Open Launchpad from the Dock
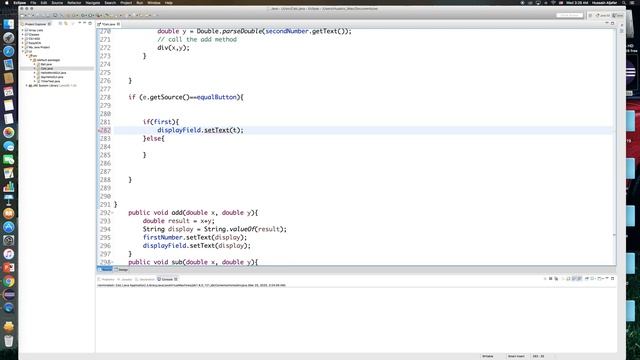The width and height of the screenshot is (640, 360). (9, 38)
